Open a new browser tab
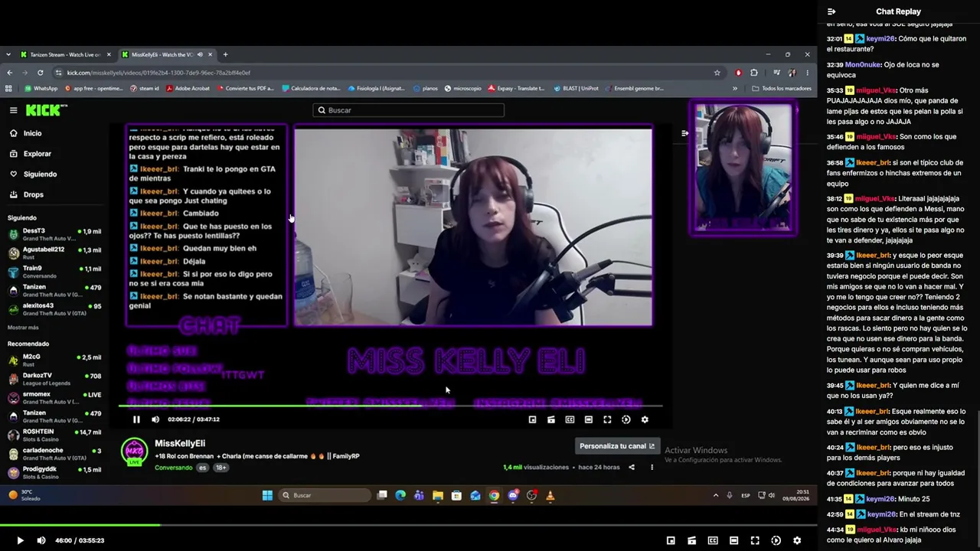 coord(225,54)
